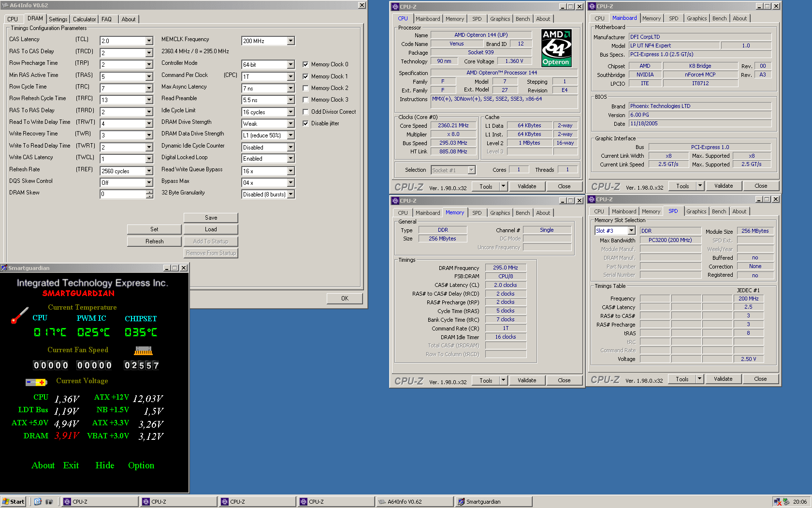812x508 pixels.
Task: Click Validate in the CPU-Z Mainboard window
Action: [x=724, y=186]
